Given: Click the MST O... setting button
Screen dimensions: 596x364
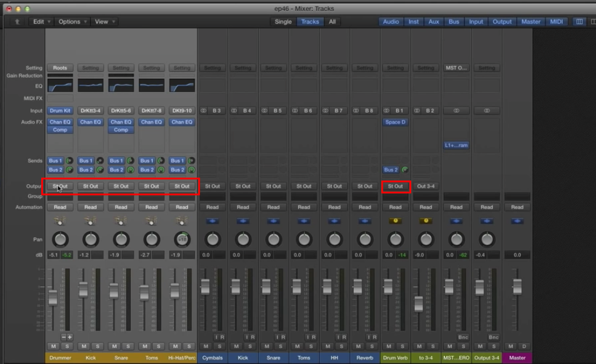Looking at the screenshot, I should [x=456, y=68].
